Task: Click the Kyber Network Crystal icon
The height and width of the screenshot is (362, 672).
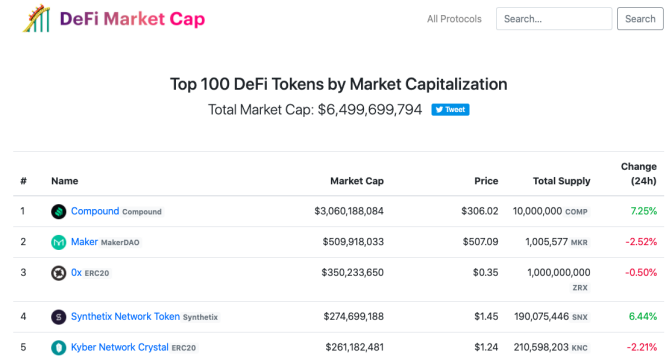Action: pyautogui.click(x=59, y=347)
